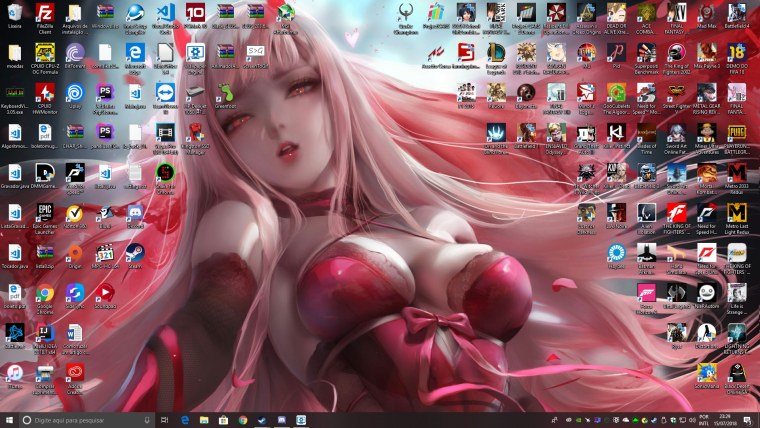
Task: Open the Steam desktop shortcut
Action: click(x=135, y=254)
